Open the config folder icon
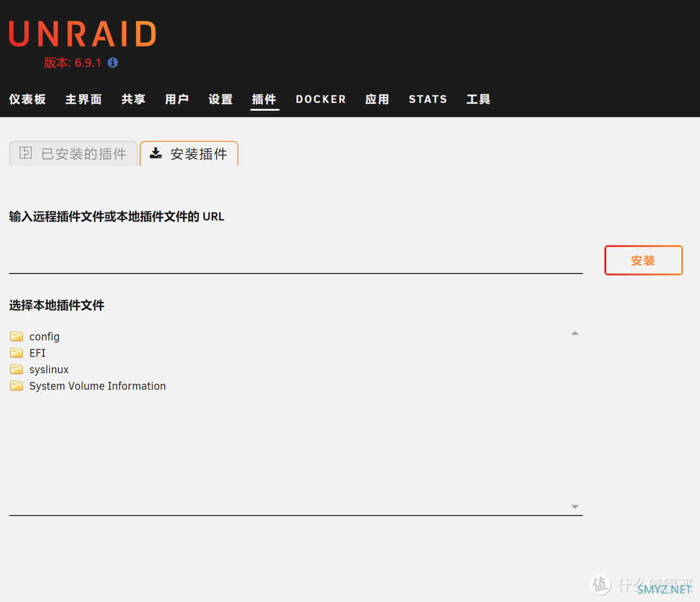This screenshot has height=602, width=700. (16, 336)
